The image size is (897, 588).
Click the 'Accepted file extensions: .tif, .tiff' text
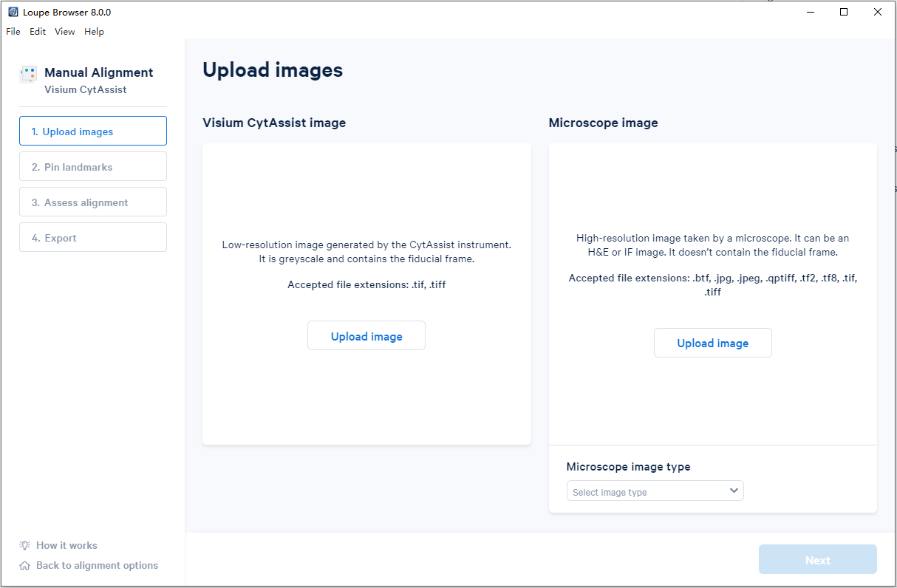tap(366, 284)
